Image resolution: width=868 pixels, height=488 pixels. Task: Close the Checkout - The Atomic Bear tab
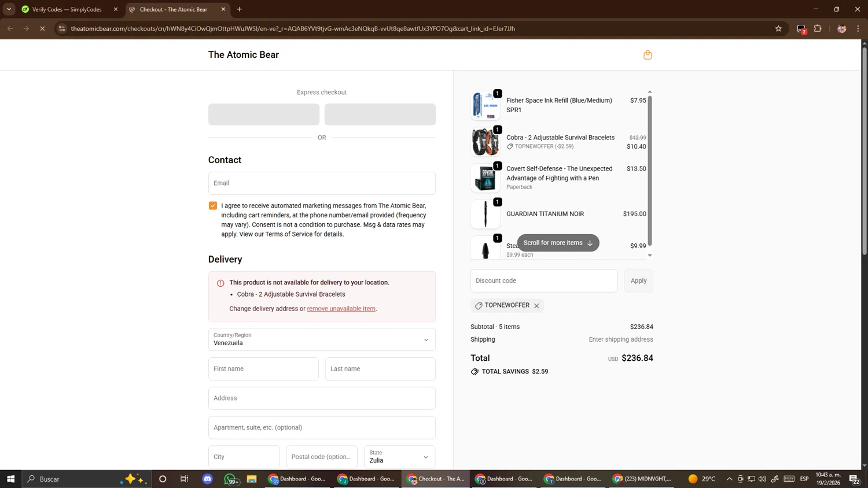(223, 9)
